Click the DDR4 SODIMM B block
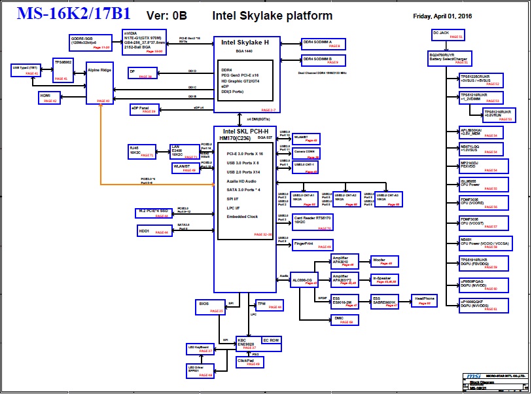 click(x=323, y=60)
